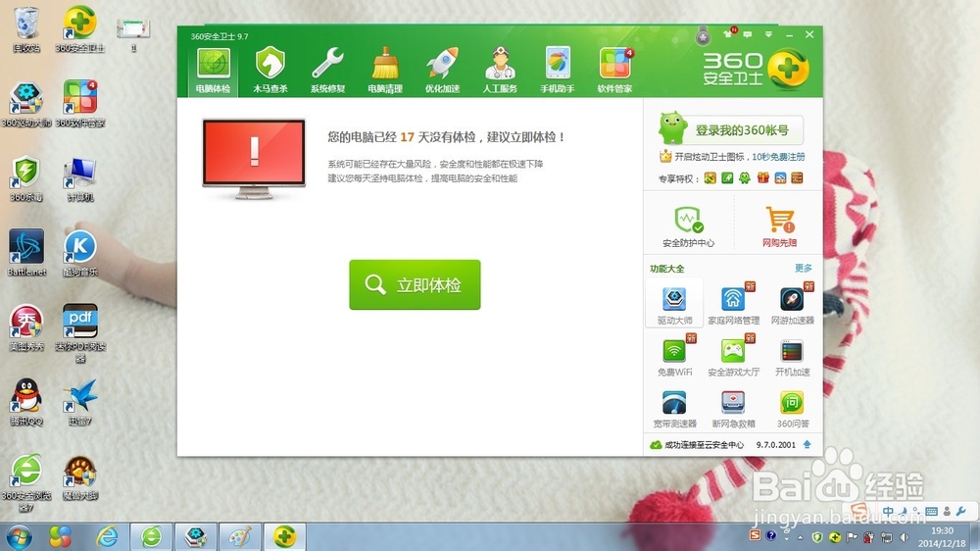Screen dimensions: 980x551
Task: Select the 360安全卫士 desktop shortcut
Action: 80,29
